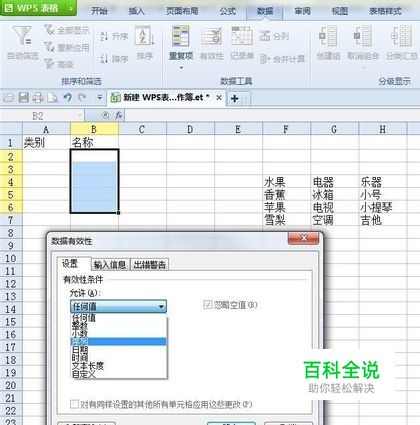Select column C header
Viewport: 420px width, 425px height.
pyautogui.click(x=142, y=129)
